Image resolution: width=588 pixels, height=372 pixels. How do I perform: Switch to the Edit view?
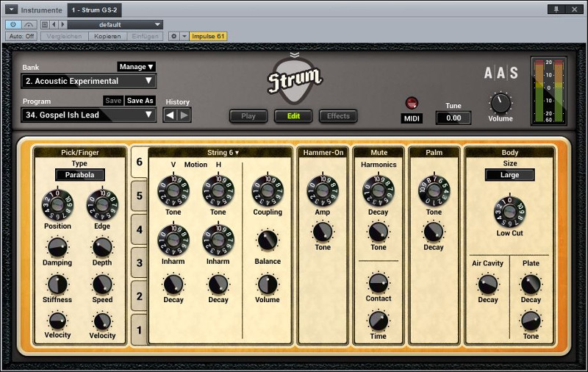(x=293, y=116)
